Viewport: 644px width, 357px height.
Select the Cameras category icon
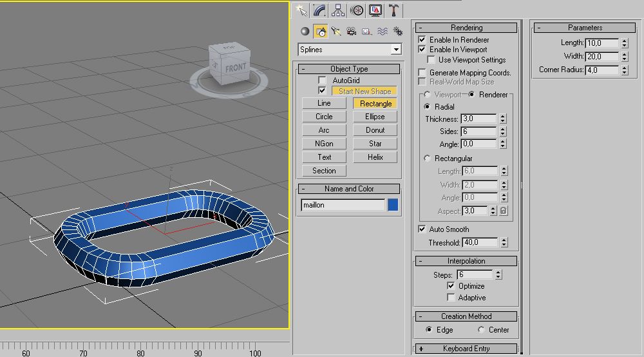pyautogui.click(x=351, y=31)
